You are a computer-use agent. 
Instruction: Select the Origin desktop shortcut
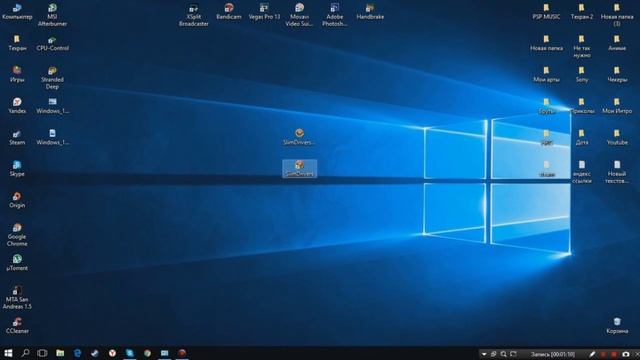click(x=17, y=200)
